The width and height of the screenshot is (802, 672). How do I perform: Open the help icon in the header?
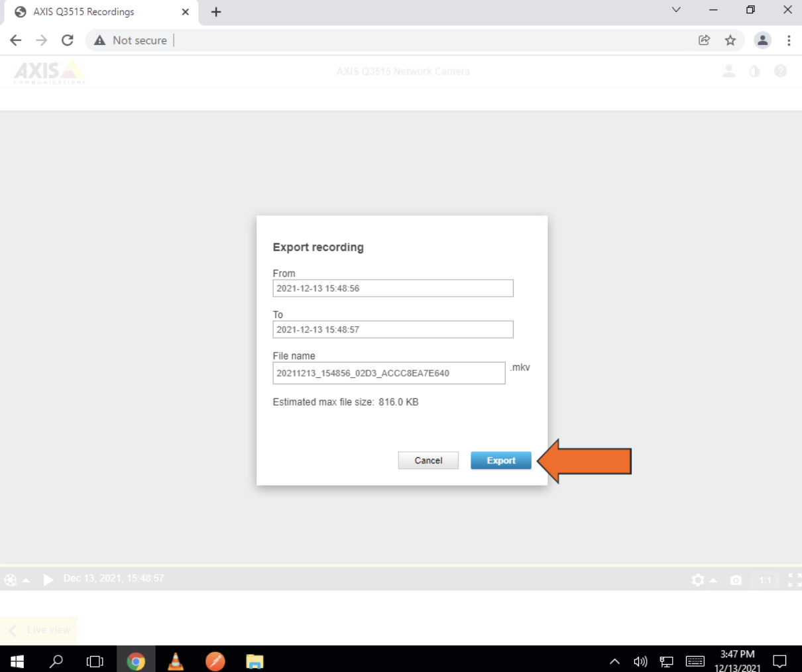coord(780,71)
